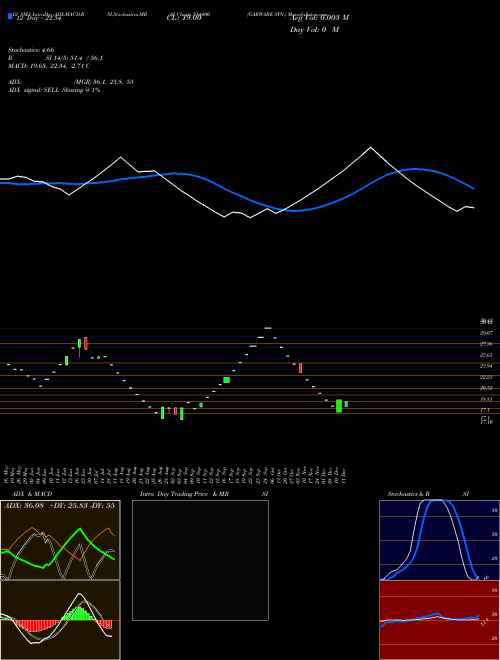Click the 'MACD: 19.63, 22.34, -2.71 C' line

tap(49, 66)
